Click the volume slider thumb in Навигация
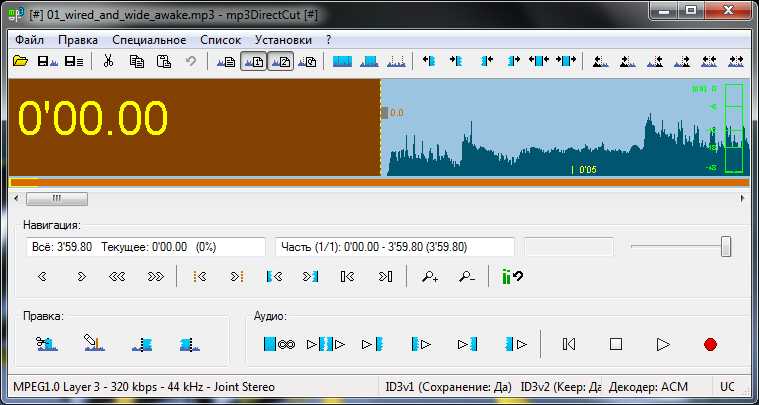The image size is (759, 405). 726,246
